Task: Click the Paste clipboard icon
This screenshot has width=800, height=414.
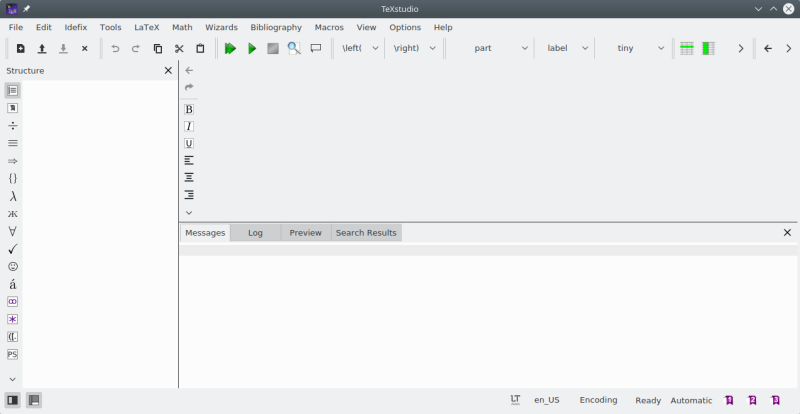Action: [x=200, y=48]
